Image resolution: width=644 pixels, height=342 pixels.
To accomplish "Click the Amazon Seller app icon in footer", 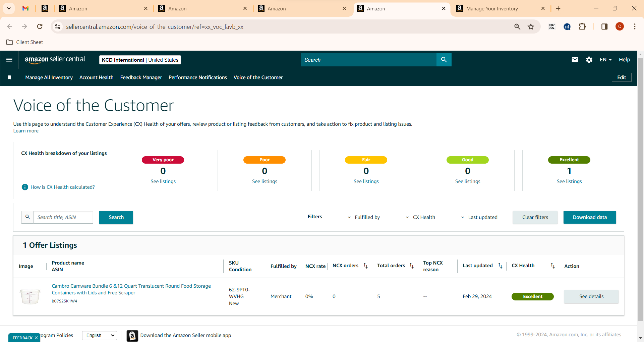I will pyautogui.click(x=132, y=335).
